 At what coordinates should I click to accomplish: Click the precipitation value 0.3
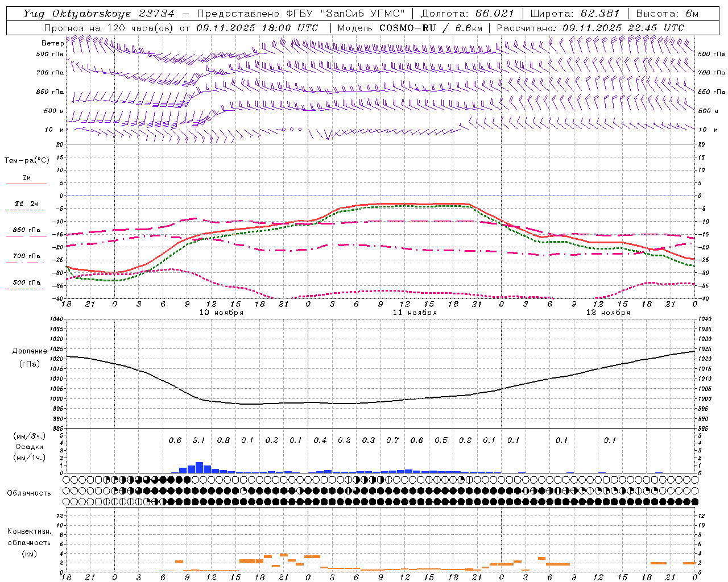pos(369,440)
